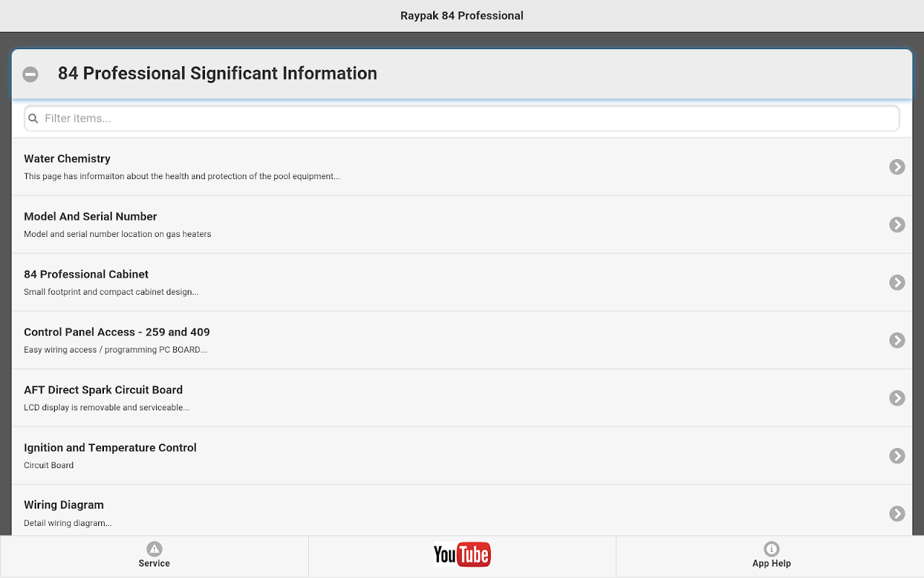Image resolution: width=924 pixels, height=578 pixels.
Task: Click 'Small footprint and compact cabinet design' text
Action: [111, 292]
